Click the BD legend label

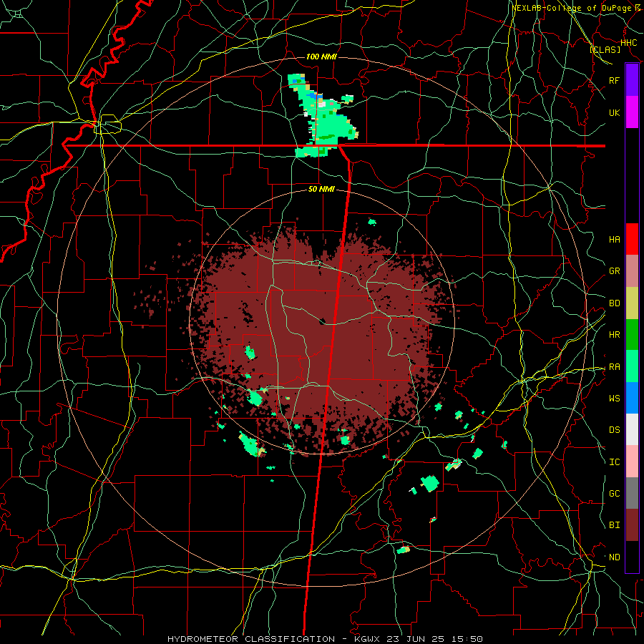[x=614, y=303]
